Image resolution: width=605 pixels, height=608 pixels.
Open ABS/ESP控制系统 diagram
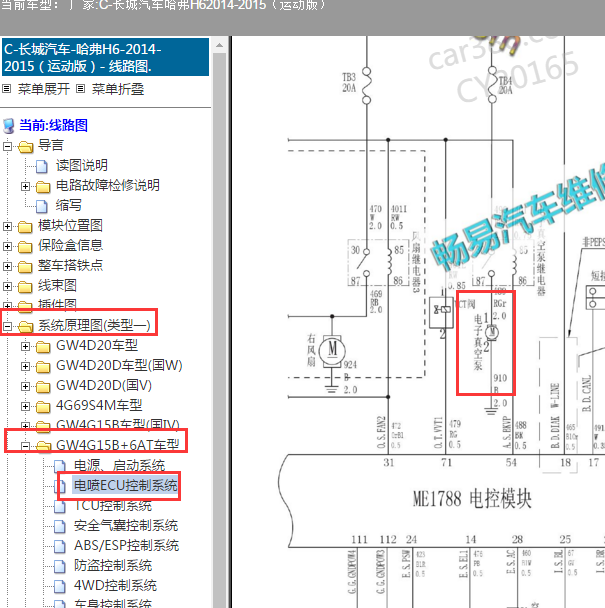126,546
